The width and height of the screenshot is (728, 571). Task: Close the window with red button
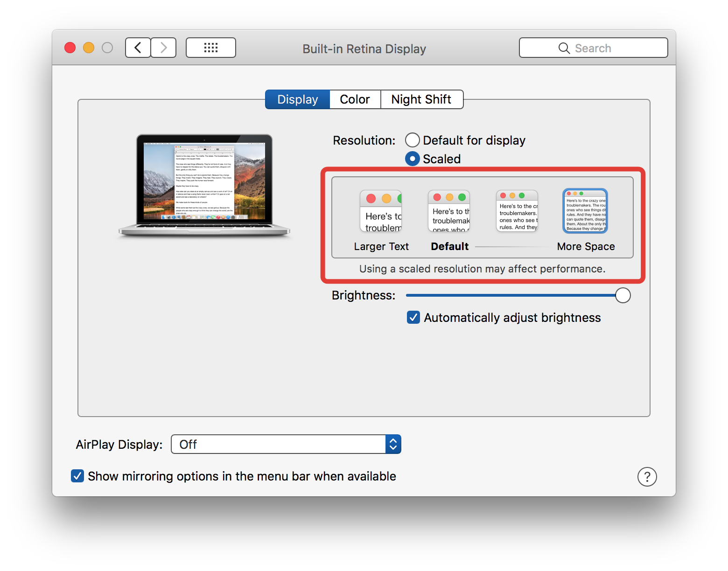[x=70, y=48]
